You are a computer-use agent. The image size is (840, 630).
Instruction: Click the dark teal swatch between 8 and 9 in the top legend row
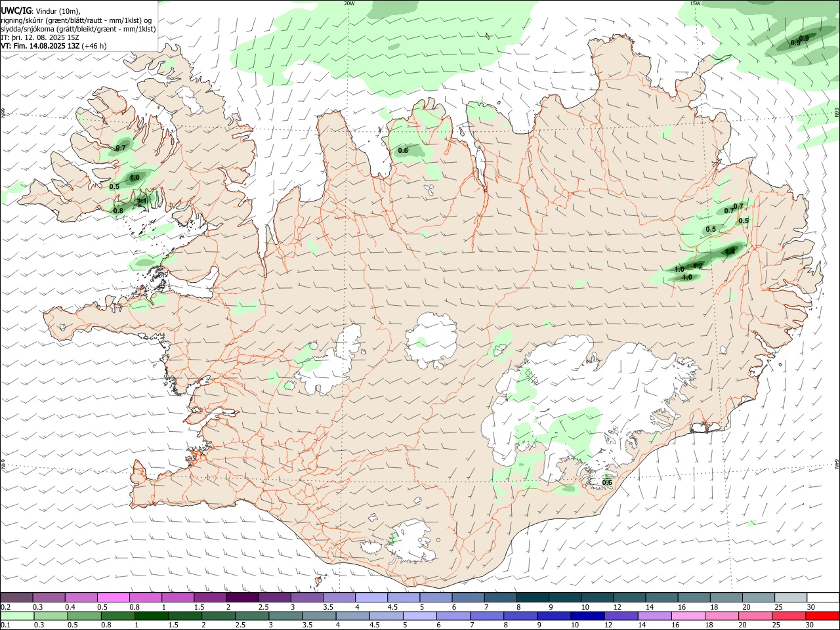click(532, 597)
